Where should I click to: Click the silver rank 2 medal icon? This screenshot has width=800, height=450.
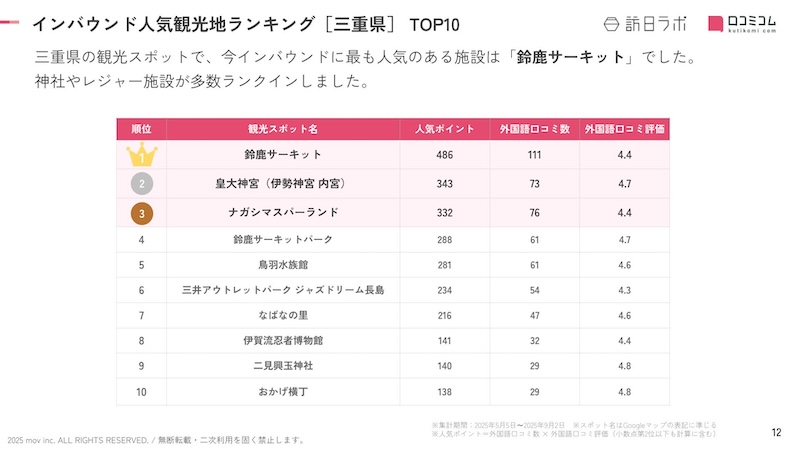coord(142,183)
